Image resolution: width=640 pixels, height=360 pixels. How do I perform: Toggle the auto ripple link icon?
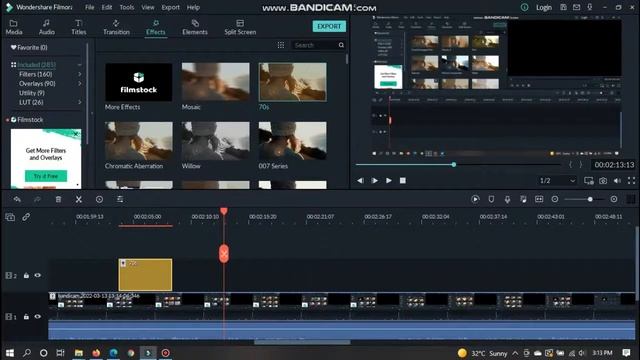pos(26,217)
